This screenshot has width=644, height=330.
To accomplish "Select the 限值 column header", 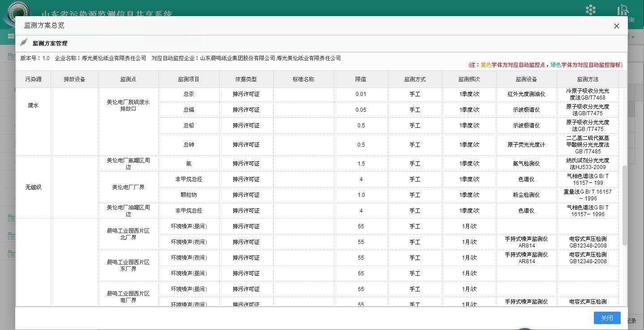I will click(361, 78).
